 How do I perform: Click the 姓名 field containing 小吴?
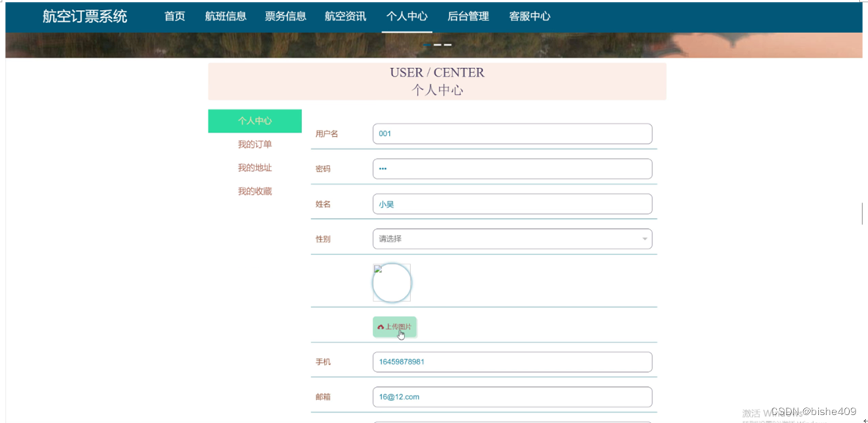513,204
